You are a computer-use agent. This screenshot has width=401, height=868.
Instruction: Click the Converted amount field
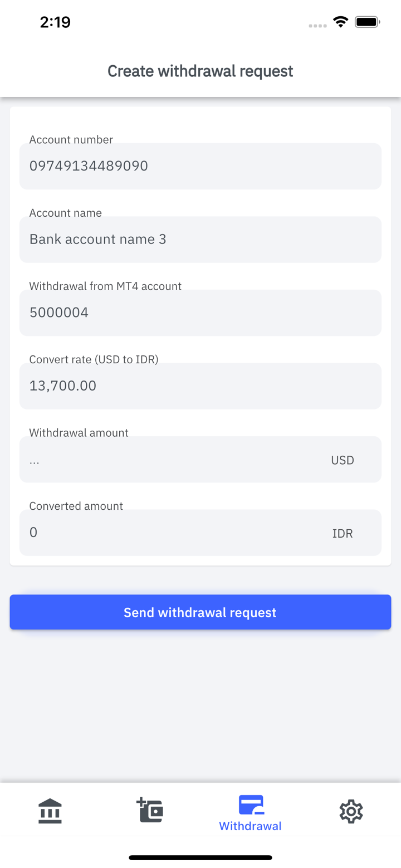click(x=173, y=533)
